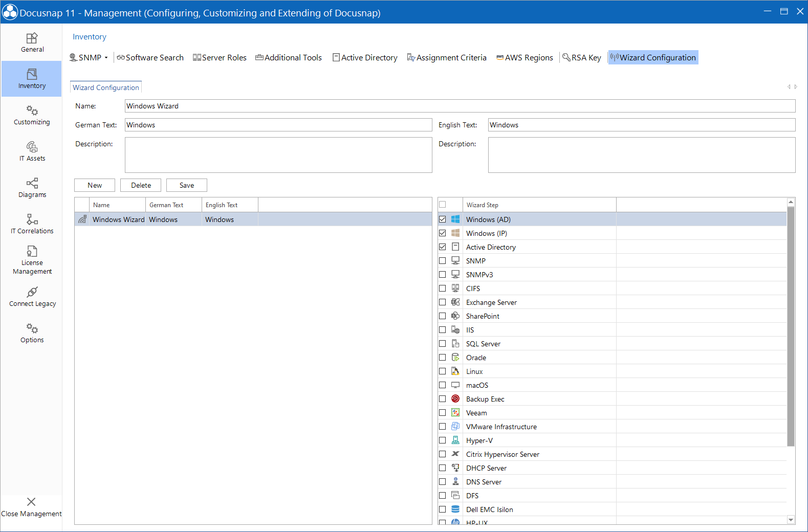This screenshot has width=808, height=532.
Task: Open IT Correlations in the sidebar
Action: point(32,224)
